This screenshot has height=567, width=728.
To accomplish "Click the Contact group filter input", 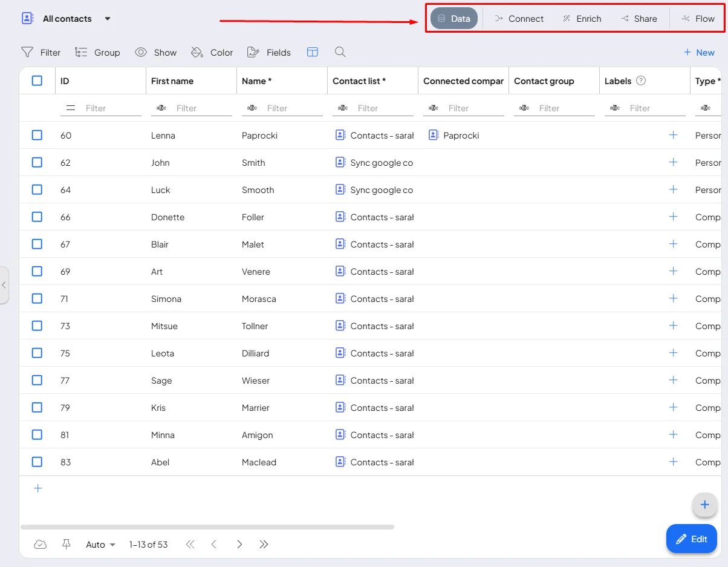I will point(566,108).
